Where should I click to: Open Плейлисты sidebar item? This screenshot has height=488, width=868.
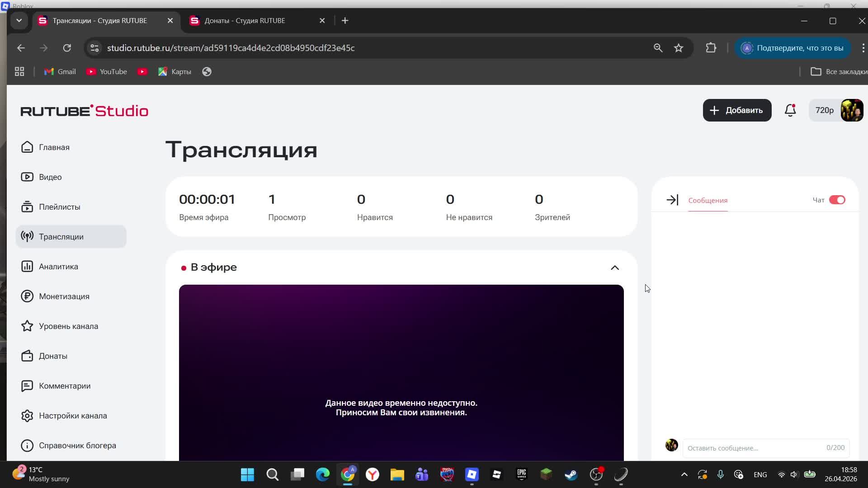pyautogui.click(x=59, y=207)
